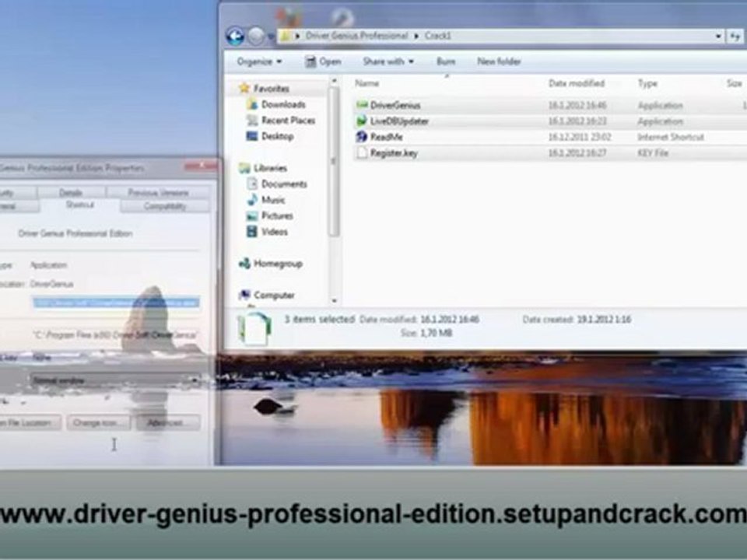Switch to Details tab in Properties

(71, 192)
